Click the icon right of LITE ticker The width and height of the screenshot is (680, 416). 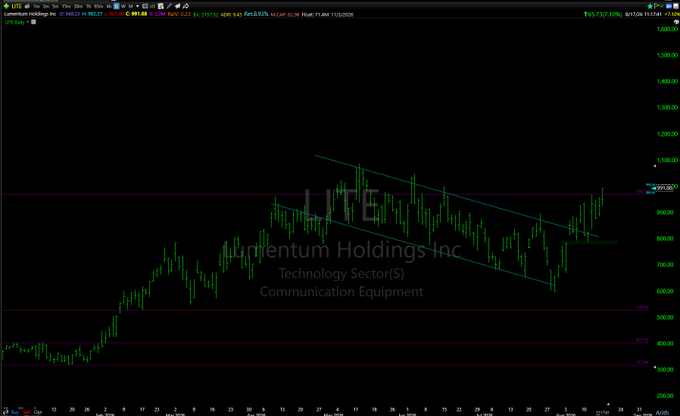pyautogui.click(x=27, y=6)
